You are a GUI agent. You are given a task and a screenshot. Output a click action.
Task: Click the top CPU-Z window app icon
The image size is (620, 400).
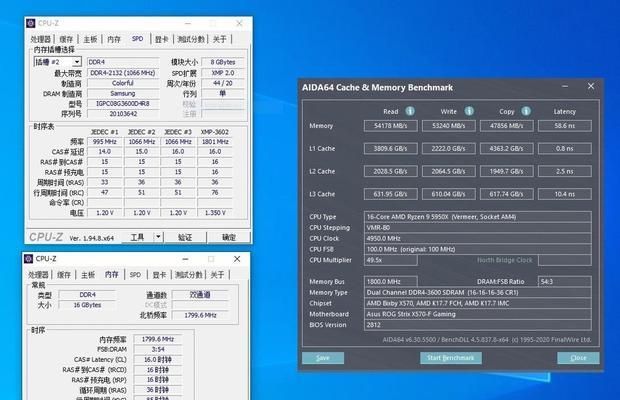(30, 23)
